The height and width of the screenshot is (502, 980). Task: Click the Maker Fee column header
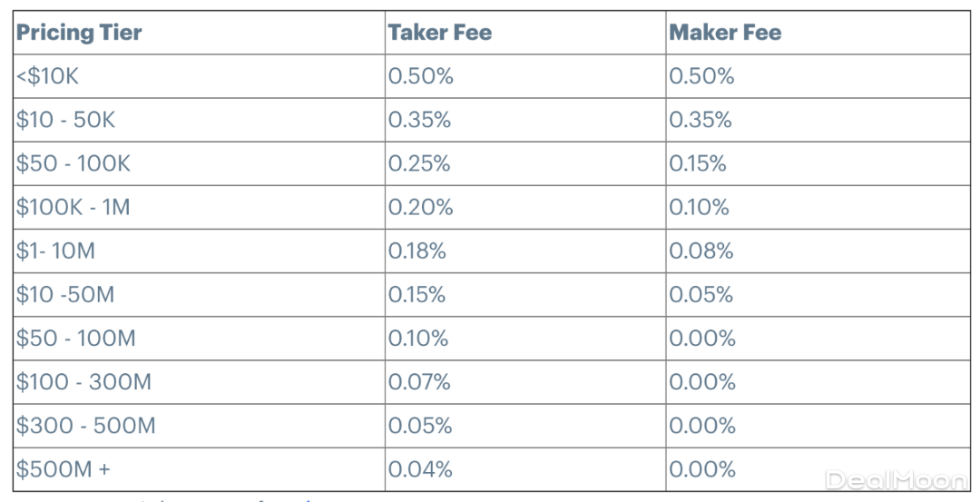(725, 33)
